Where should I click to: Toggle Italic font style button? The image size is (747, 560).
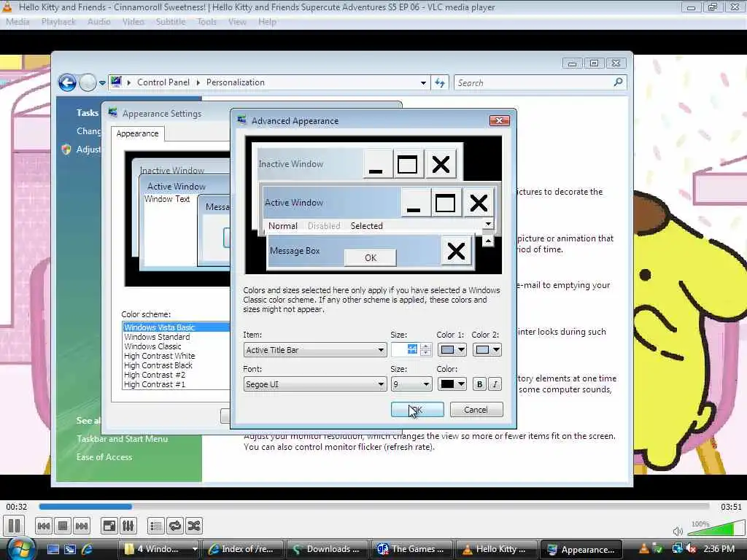tap(495, 384)
